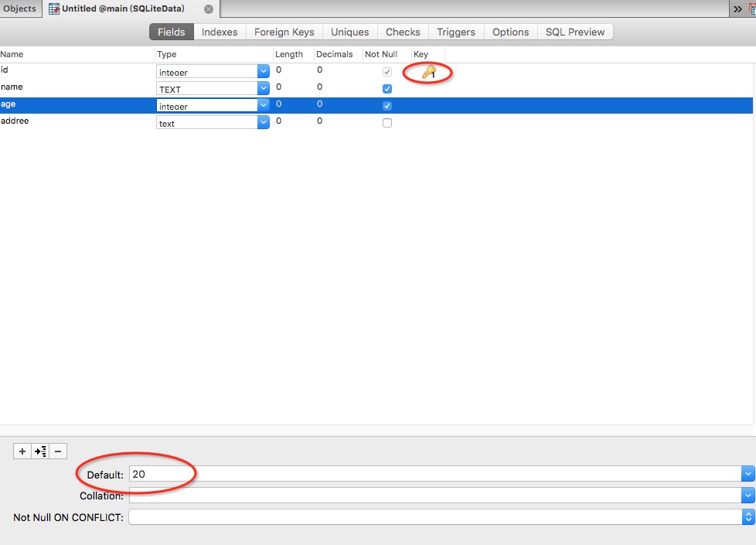
Task: Click Length value for age row
Action: (279, 104)
